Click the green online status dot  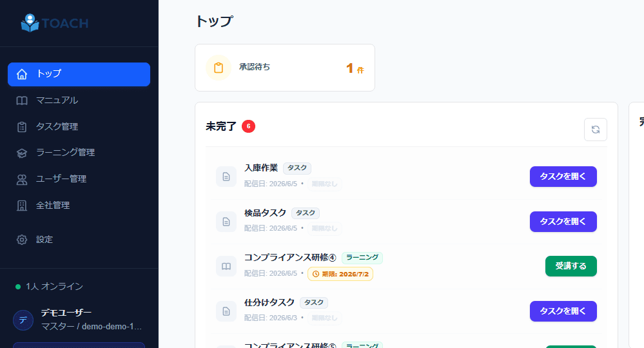18,287
